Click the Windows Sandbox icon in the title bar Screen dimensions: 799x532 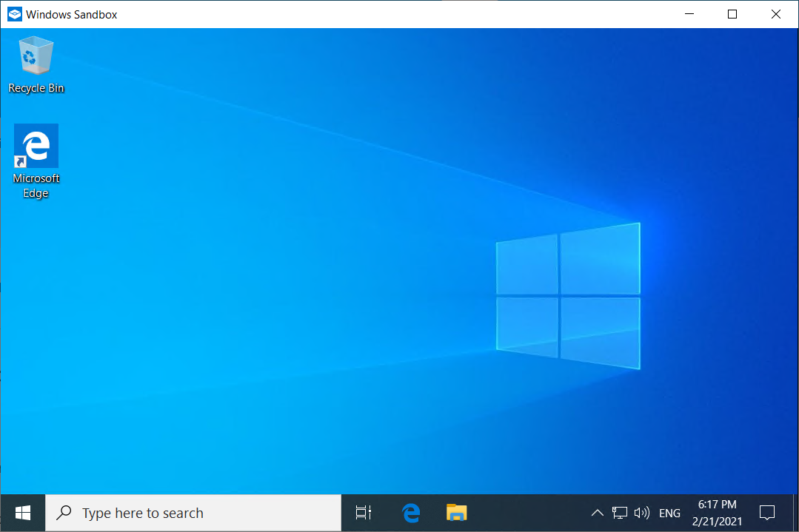pyautogui.click(x=13, y=13)
